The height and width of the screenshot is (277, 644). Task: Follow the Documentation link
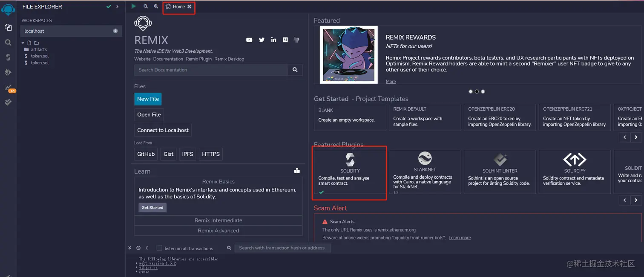point(168,59)
